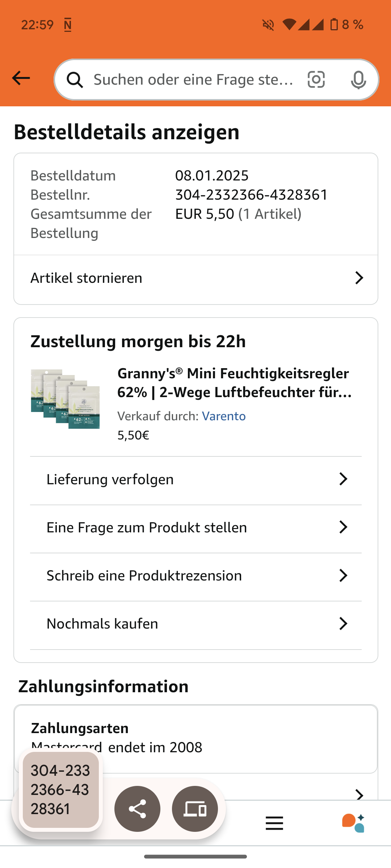This screenshot has height=868, width=391.
Task: Tap the nearby devices share icon
Action: point(195,809)
